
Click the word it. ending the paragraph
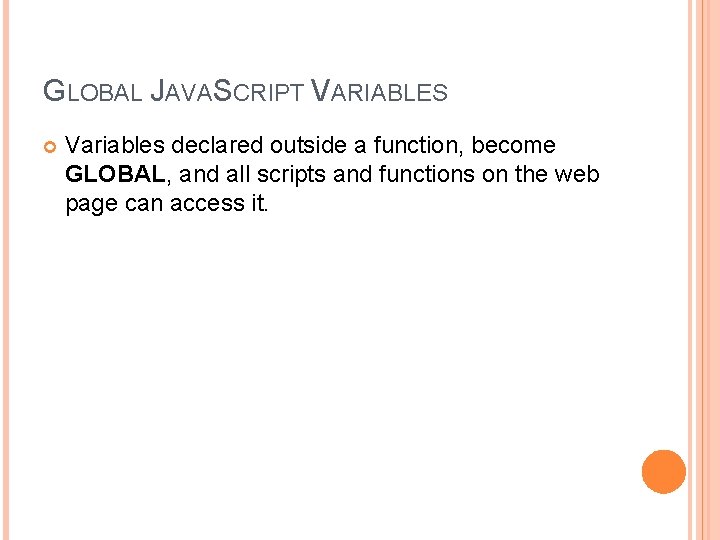point(259,203)
